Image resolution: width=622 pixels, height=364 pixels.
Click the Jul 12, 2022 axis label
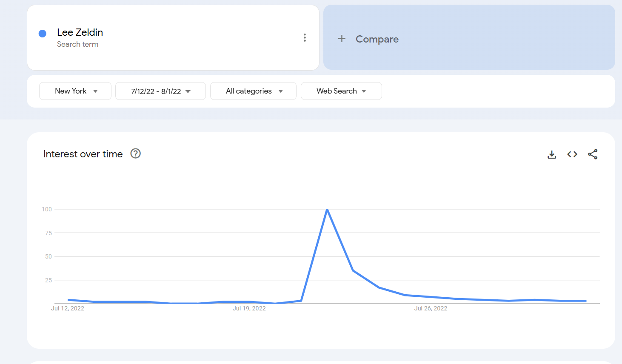coord(68,308)
